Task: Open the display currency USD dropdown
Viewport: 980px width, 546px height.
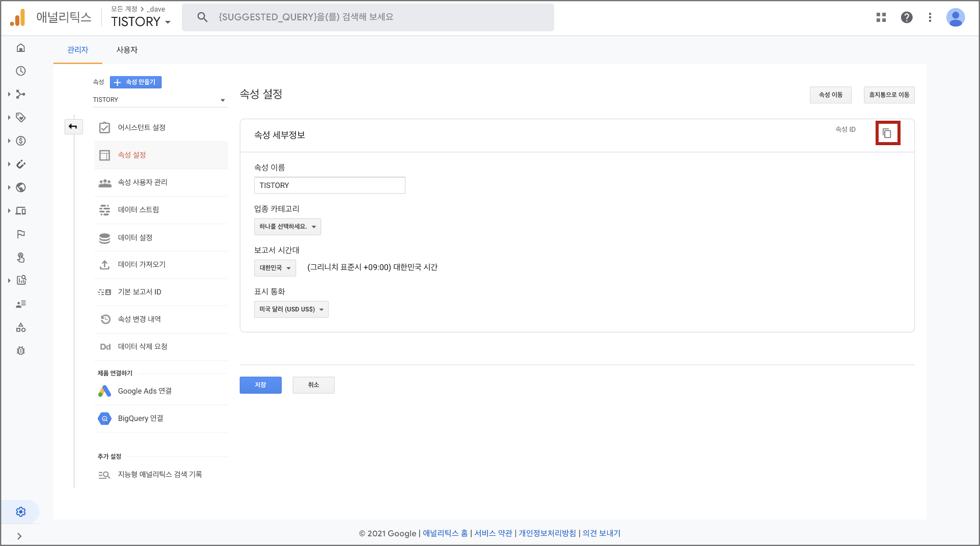Action: point(291,309)
